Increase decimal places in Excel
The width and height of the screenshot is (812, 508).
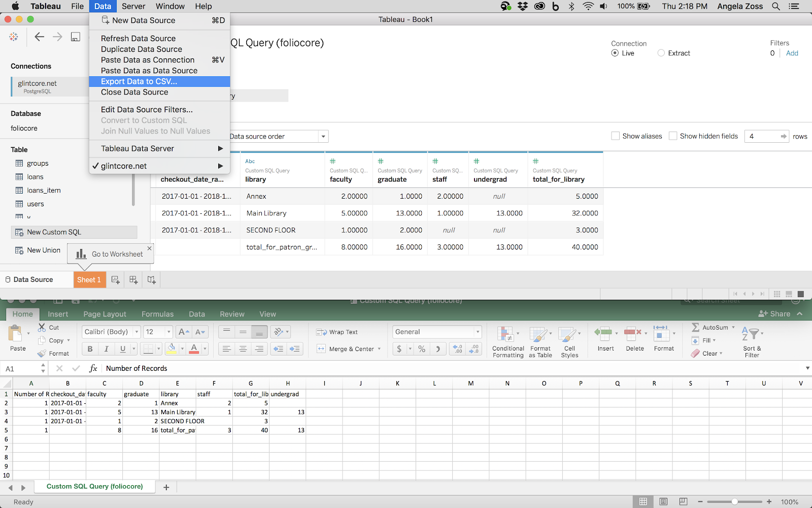[x=458, y=349]
